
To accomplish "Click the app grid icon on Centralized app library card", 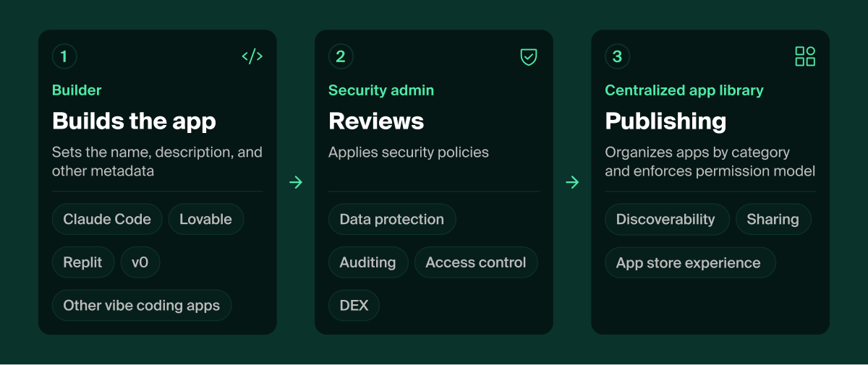I will [805, 56].
